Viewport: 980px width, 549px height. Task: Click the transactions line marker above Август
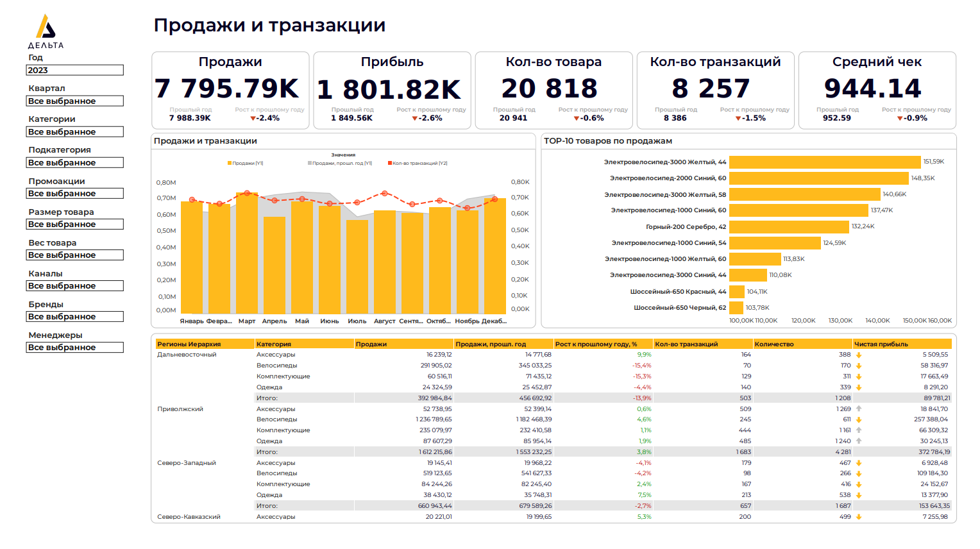tap(384, 193)
